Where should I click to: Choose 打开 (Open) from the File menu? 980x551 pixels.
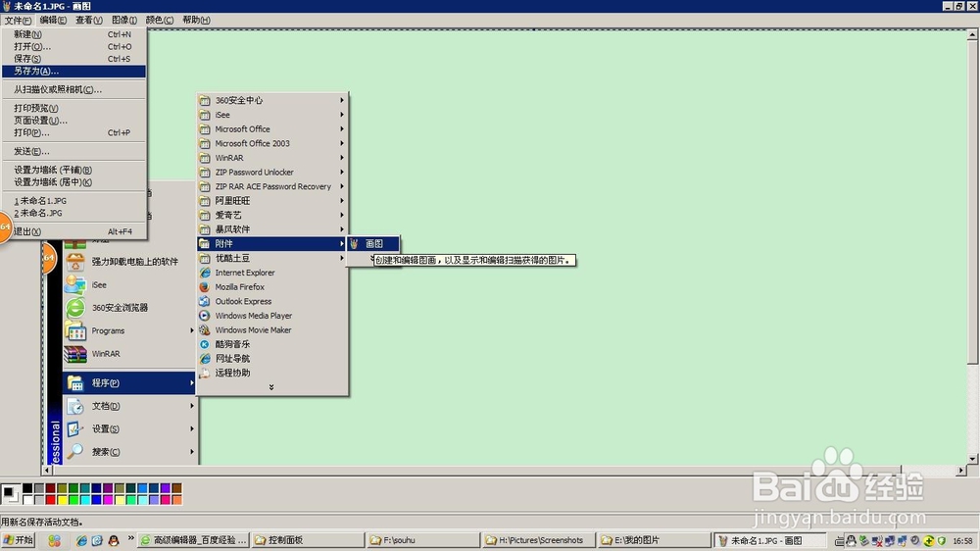[x=73, y=46]
